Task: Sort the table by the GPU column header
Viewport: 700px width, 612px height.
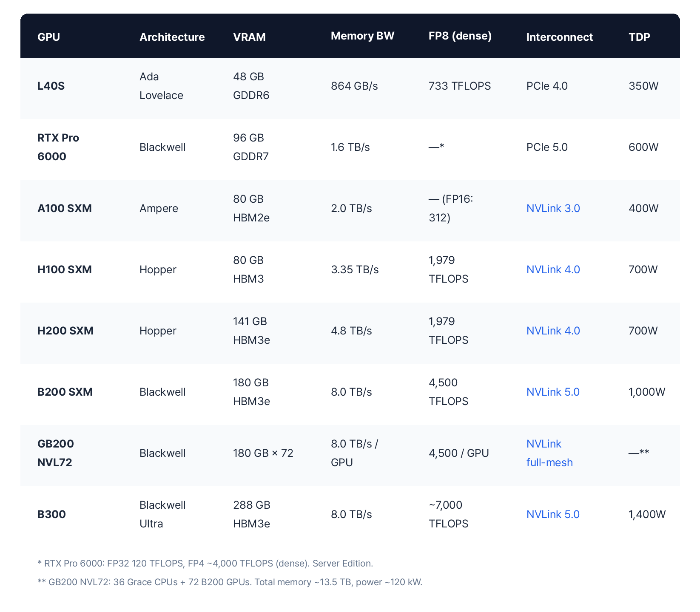Action: tap(48, 37)
